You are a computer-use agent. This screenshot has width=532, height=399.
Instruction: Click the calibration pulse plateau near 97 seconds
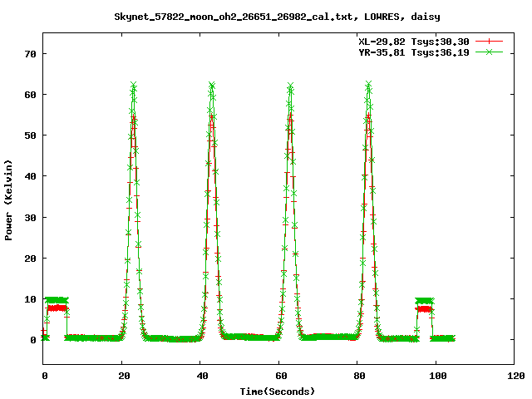[x=425, y=301]
